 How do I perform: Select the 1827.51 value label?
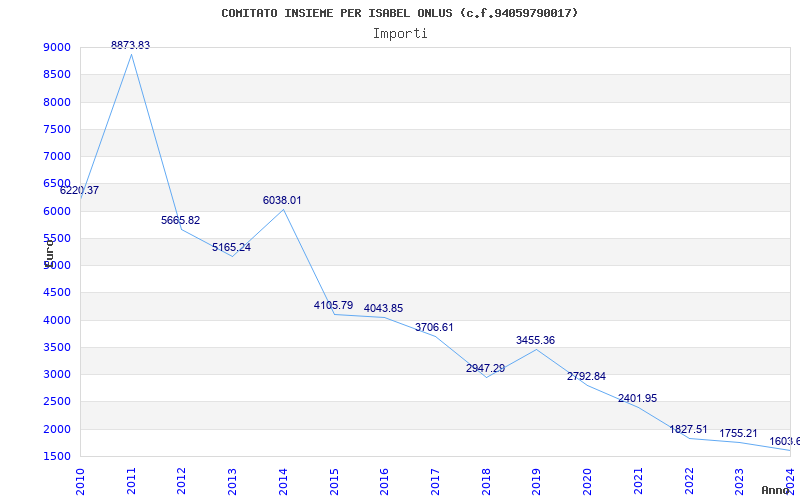[688, 429]
